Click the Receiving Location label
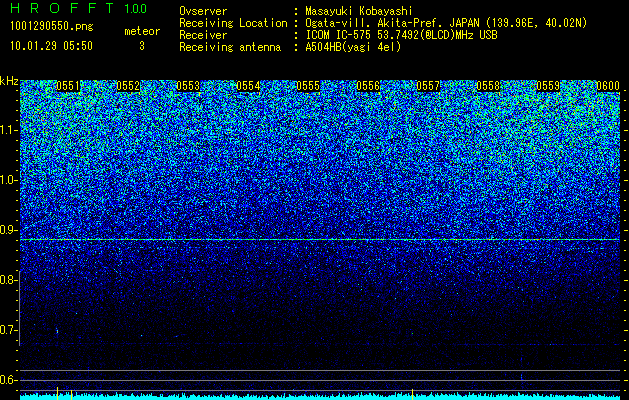Image resolution: width=629 pixels, height=400 pixels. [x=233, y=23]
